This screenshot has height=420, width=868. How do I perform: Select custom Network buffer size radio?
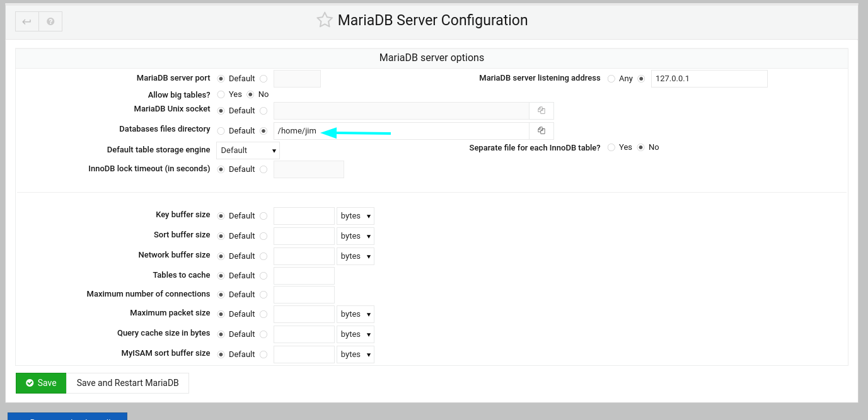263,256
